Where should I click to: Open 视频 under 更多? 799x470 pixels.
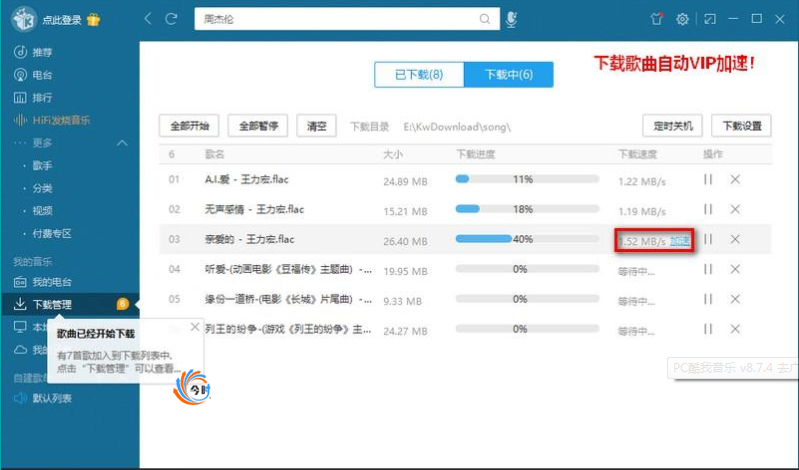(42, 211)
